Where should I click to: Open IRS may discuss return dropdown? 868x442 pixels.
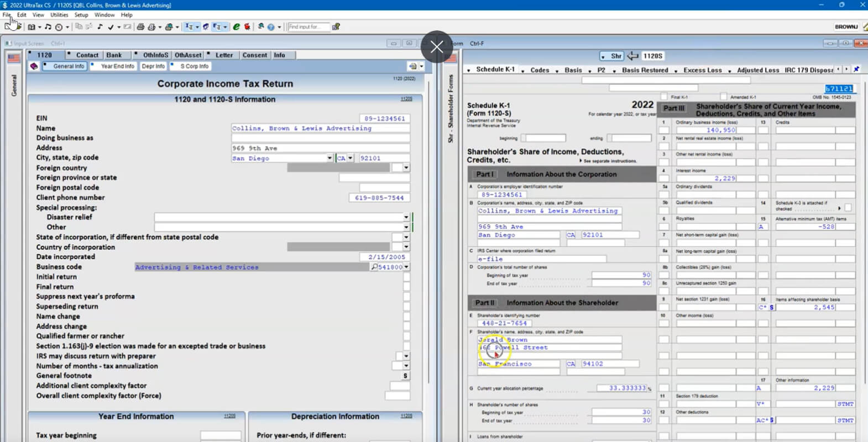coord(406,356)
